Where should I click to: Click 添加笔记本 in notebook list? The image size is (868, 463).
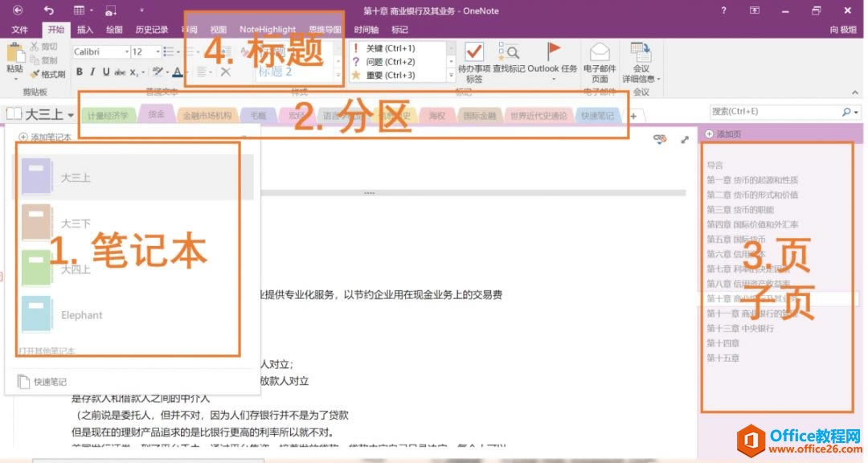click(45, 137)
